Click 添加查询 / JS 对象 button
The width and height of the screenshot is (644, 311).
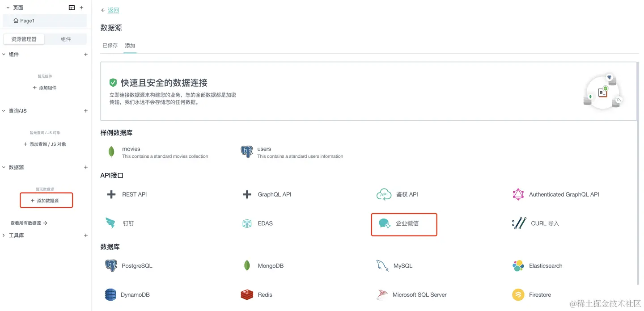[45, 144]
